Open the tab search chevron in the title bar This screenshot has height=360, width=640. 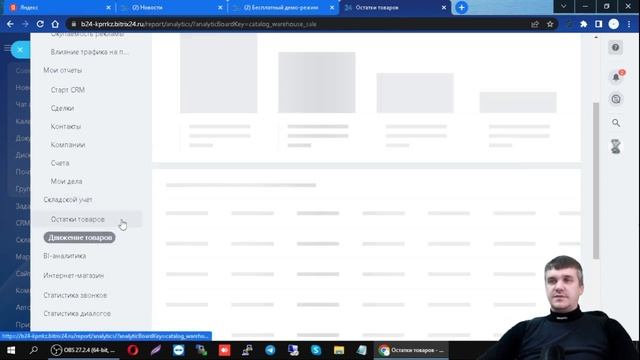pos(564,7)
